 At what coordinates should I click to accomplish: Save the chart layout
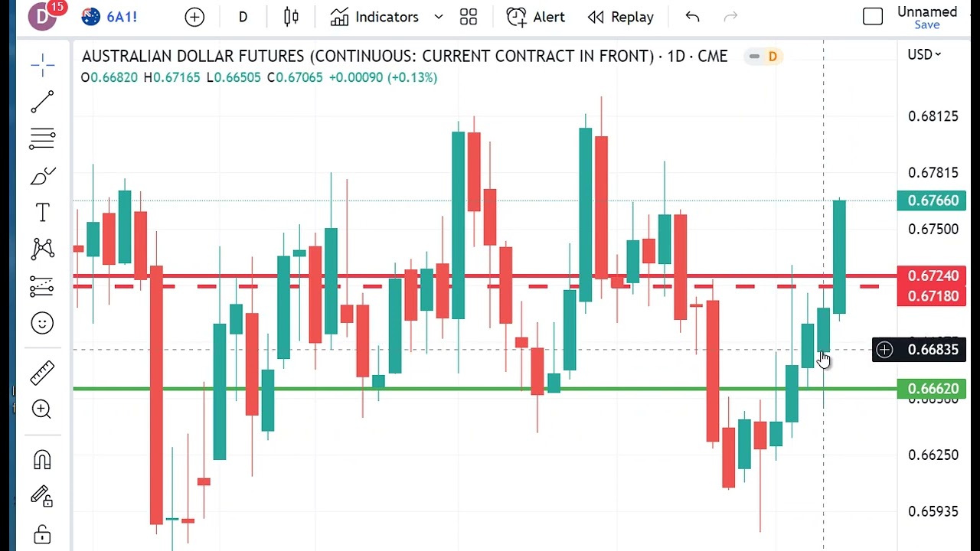(926, 24)
